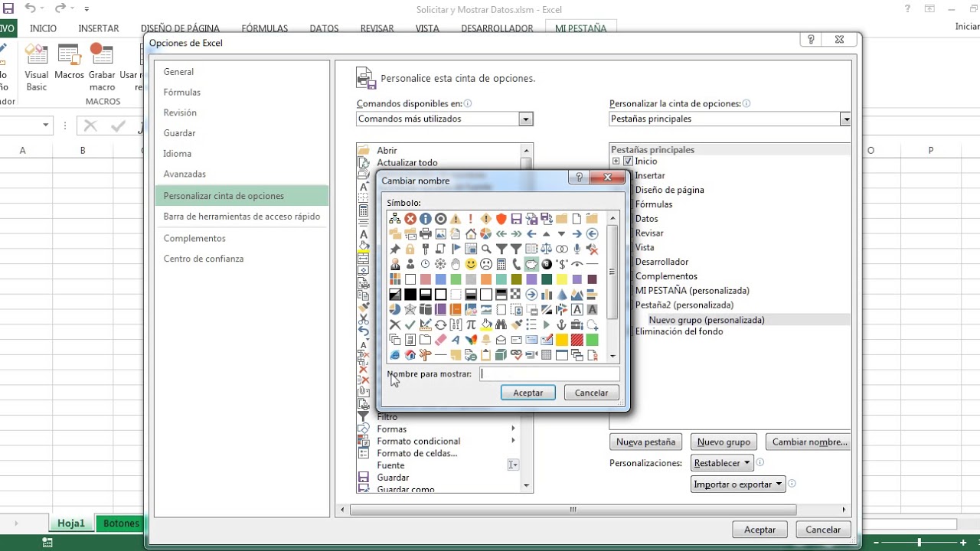
Task: Choose the Internet Explorer symbol
Action: [x=395, y=354]
